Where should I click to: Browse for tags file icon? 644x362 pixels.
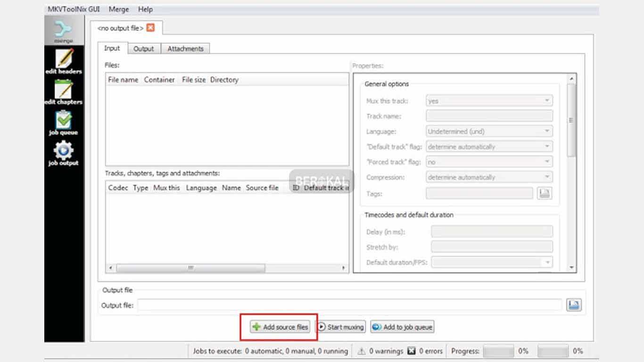pos(545,193)
